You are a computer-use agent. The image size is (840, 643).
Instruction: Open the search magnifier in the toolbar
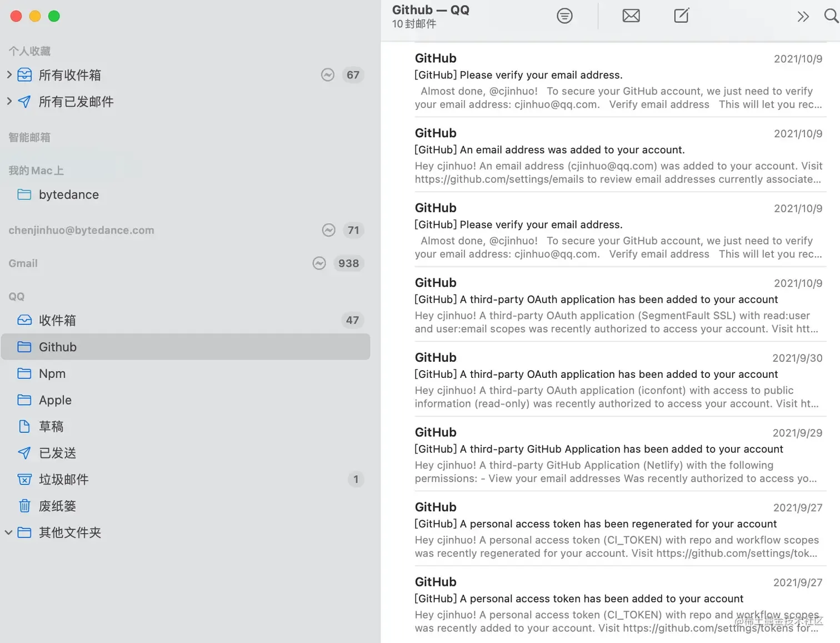coord(831,16)
